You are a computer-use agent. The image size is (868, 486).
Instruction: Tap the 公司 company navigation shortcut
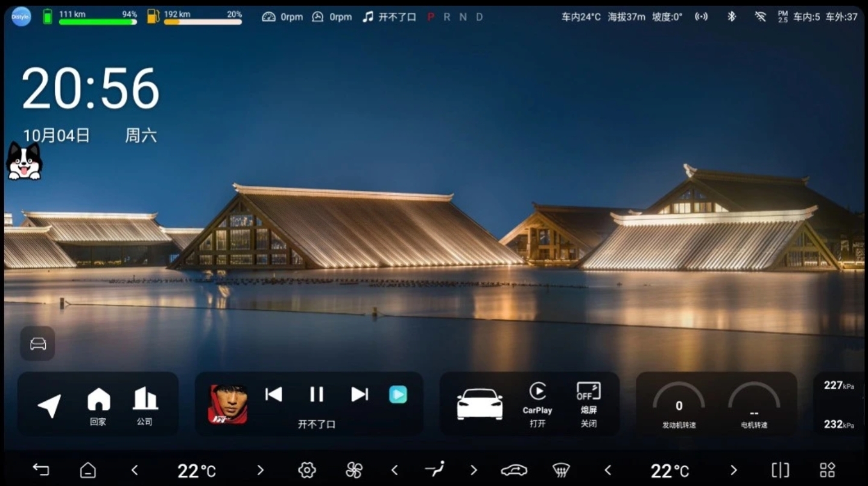click(x=145, y=405)
